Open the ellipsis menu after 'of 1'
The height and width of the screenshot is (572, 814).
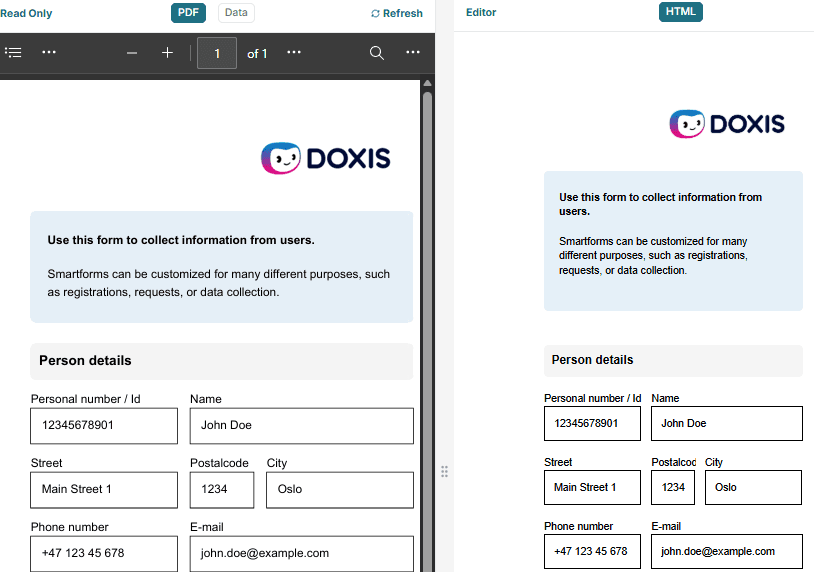coord(294,52)
